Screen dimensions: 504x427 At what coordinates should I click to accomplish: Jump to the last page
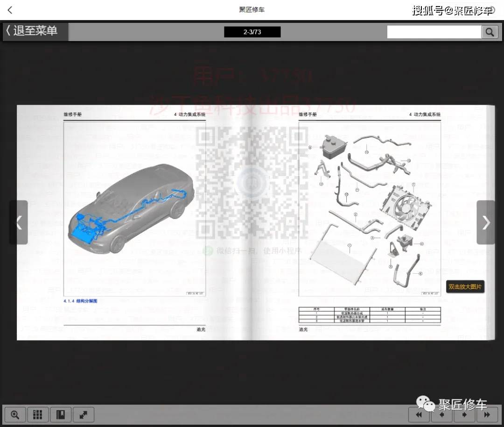487,415
